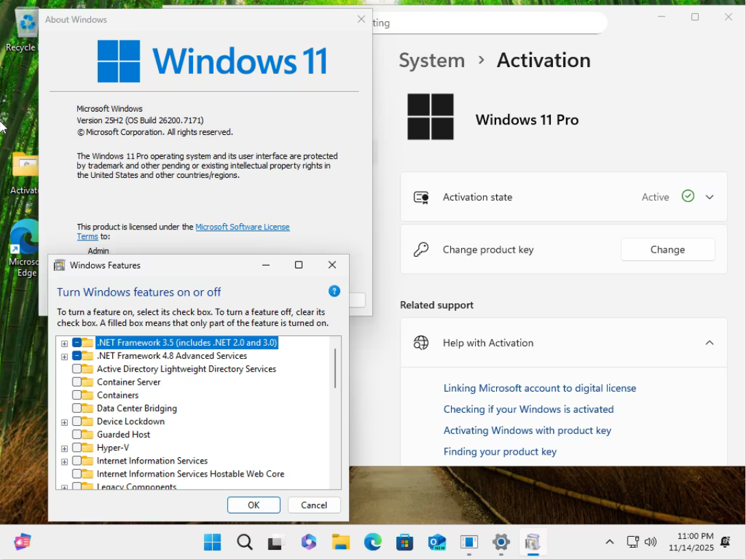Click the Change product key button
The image size is (746, 560).
coord(667,250)
